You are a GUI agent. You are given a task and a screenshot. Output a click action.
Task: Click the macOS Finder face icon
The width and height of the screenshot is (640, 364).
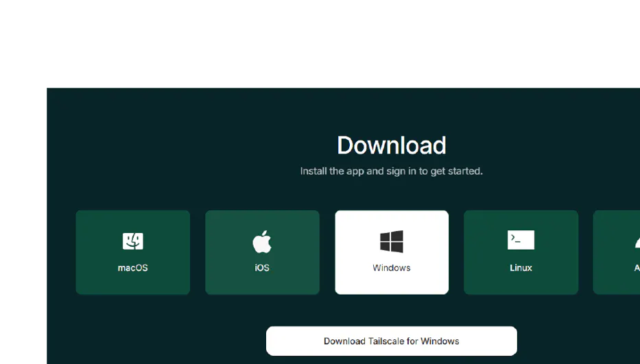coord(132,241)
